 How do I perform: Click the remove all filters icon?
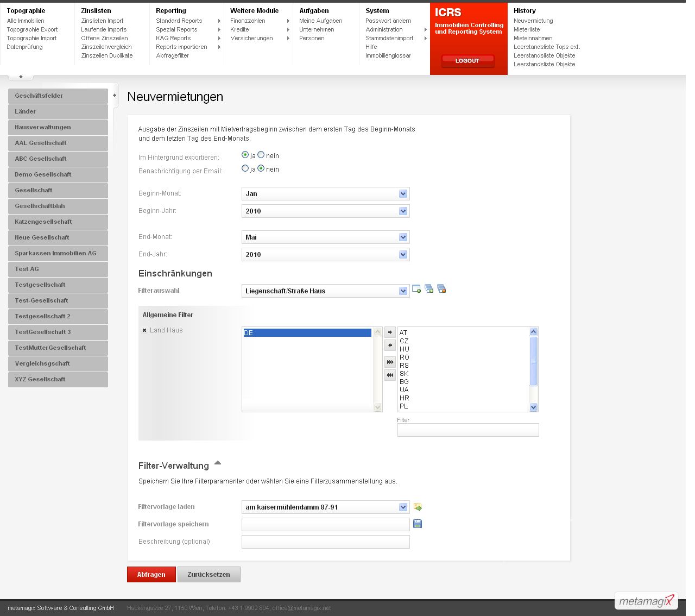[x=441, y=289]
